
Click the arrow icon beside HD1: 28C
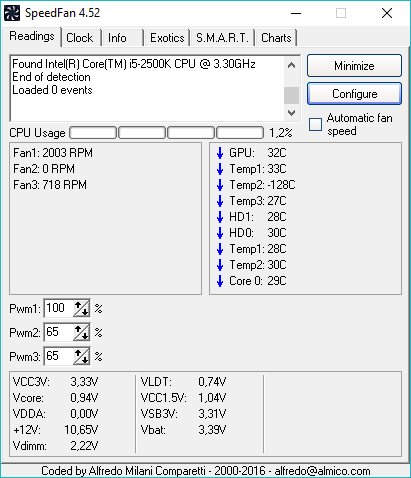click(220, 217)
